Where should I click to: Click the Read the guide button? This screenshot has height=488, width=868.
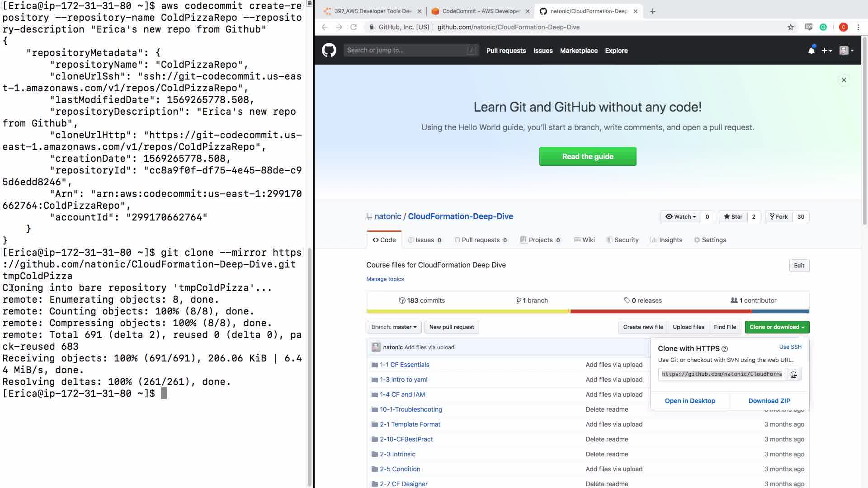click(587, 156)
